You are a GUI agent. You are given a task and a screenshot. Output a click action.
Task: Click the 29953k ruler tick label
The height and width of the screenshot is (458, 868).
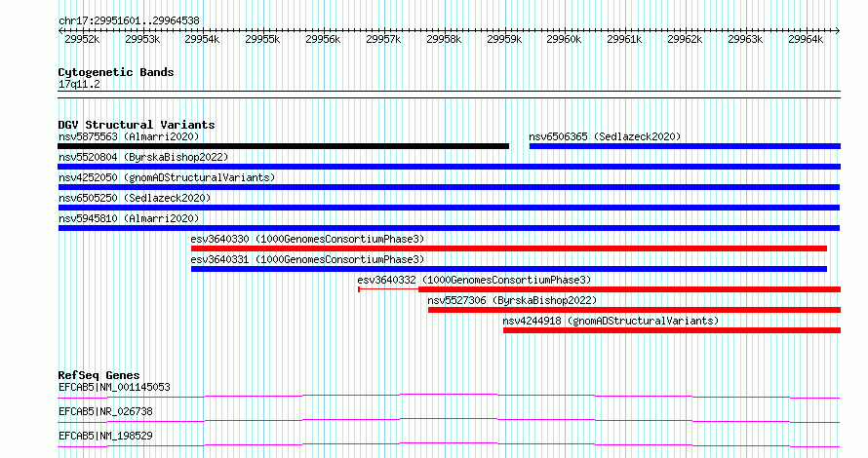(142, 39)
